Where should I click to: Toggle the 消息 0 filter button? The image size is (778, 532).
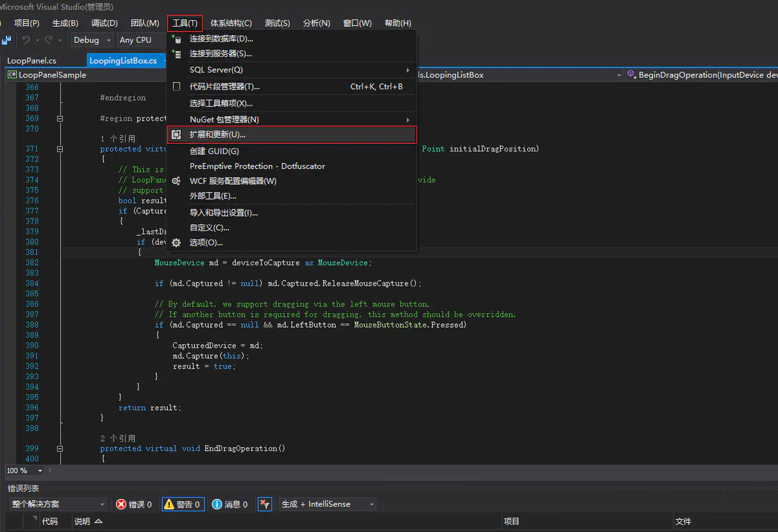pyautogui.click(x=230, y=504)
